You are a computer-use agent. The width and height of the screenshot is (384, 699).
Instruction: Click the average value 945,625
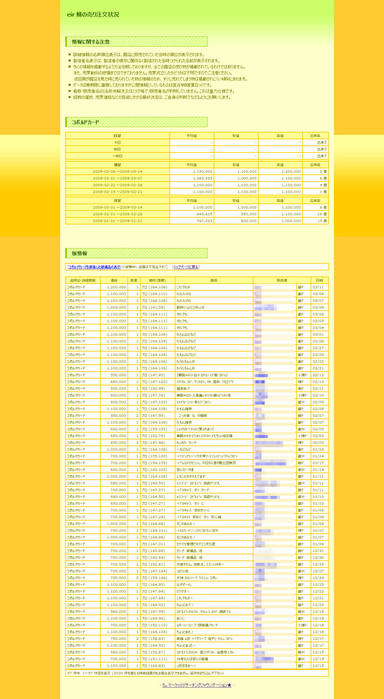(x=205, y=214)
